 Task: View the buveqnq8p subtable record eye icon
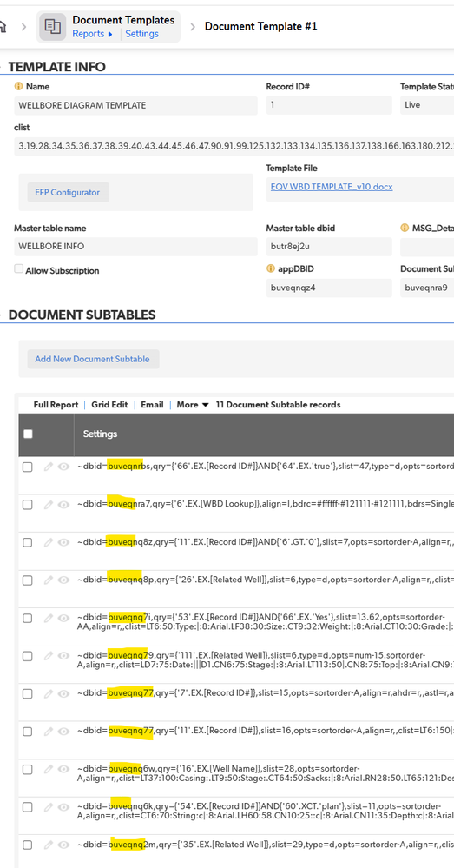coord(63,580)
